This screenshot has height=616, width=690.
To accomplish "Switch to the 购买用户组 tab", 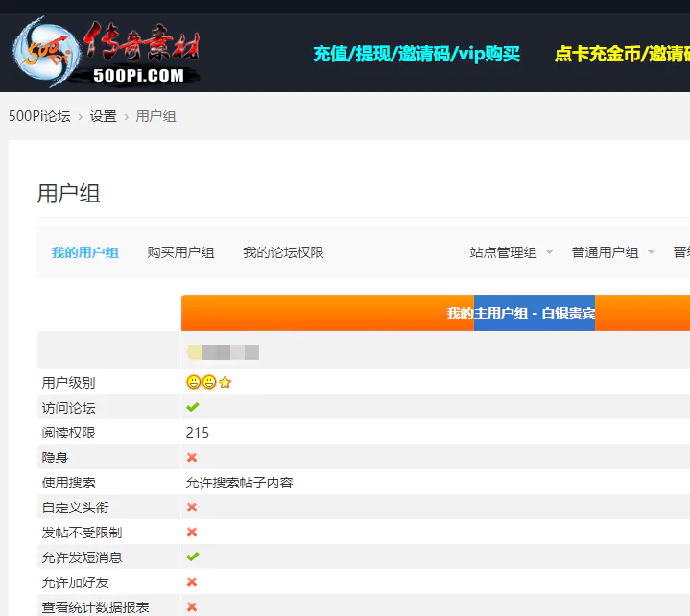I will tap(180, 252).
